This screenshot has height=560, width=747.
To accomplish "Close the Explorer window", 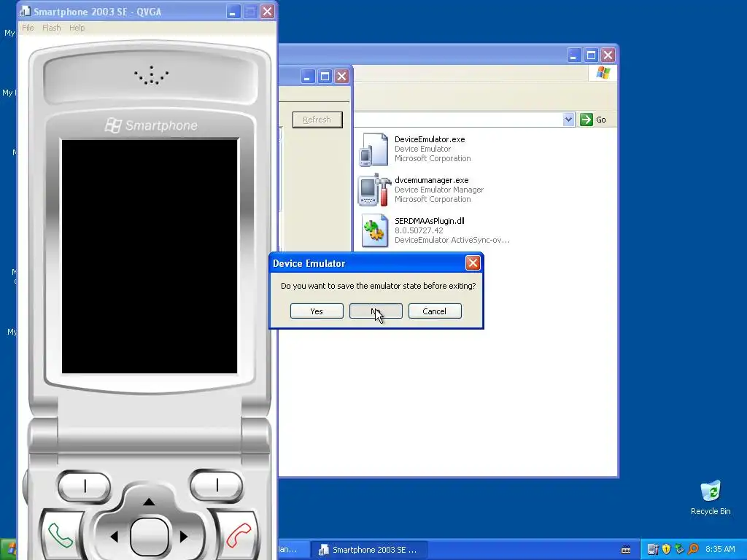I will 608,55.
